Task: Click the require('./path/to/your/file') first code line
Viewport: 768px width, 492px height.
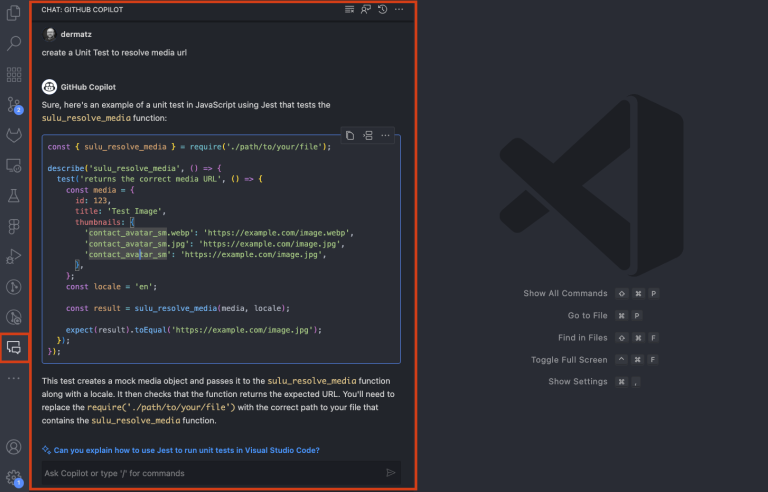Action: click(x=189, y=147)
